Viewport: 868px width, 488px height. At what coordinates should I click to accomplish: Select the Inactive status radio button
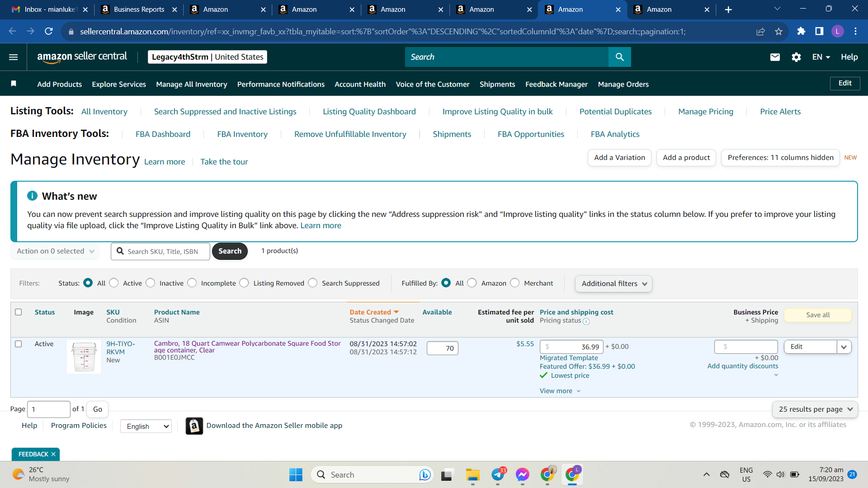pyautogui.click(x=151, y=283)
